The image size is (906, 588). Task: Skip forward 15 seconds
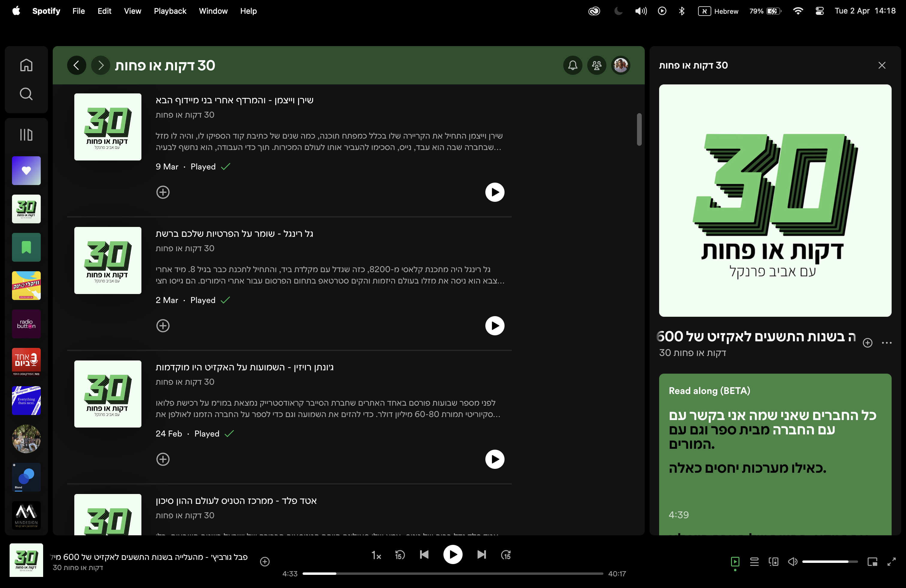point(506,555)
